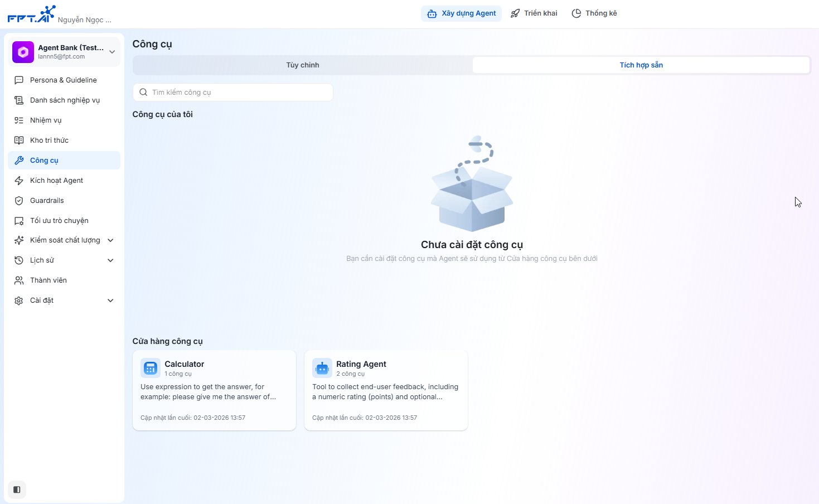Click the Triển khai rocket icon

click(515, 13)
